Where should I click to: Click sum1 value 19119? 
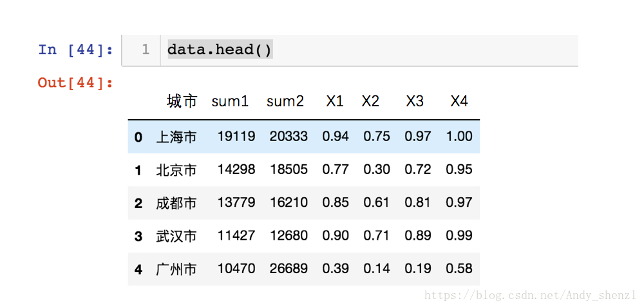(x=236, y=137)
